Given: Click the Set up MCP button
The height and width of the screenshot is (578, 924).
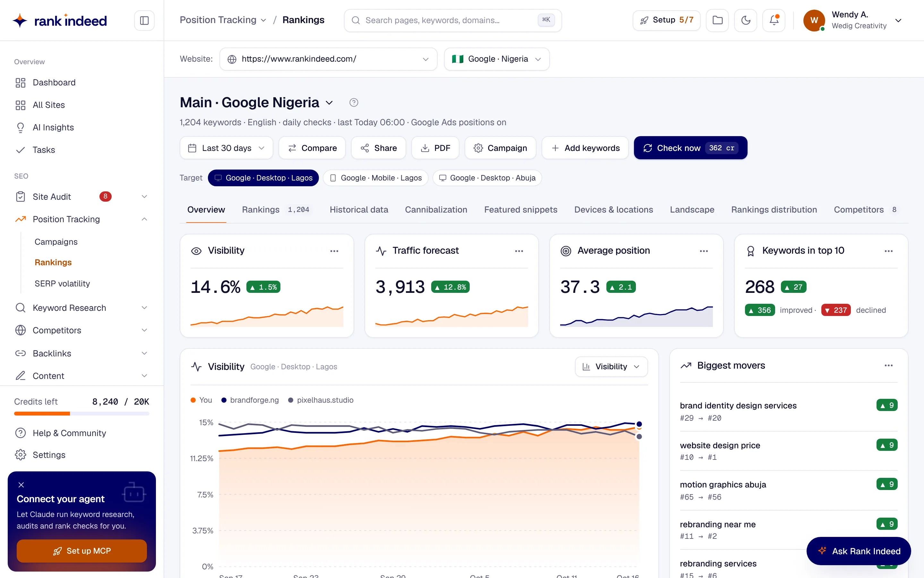Looking at the screenshot, I should pyautogui.click(x=82, y=551).
